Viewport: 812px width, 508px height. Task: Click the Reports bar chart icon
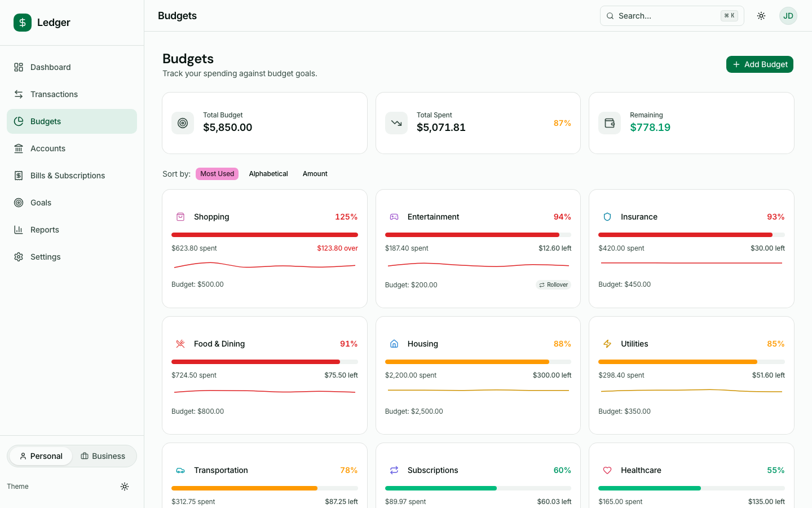tap(19, 230)
